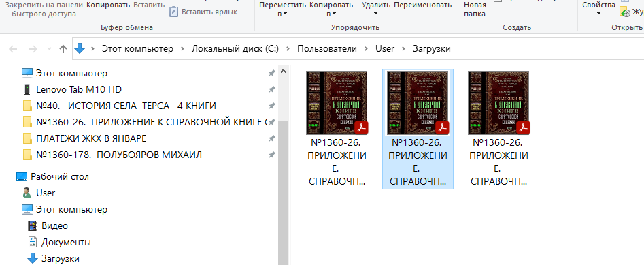Click Новая папка button

click(475, 10)
